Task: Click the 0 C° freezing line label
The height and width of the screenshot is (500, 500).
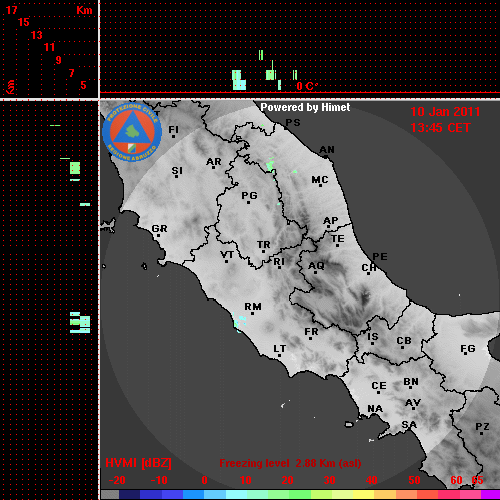Action: pyautogui.click(x=306, y=86)
